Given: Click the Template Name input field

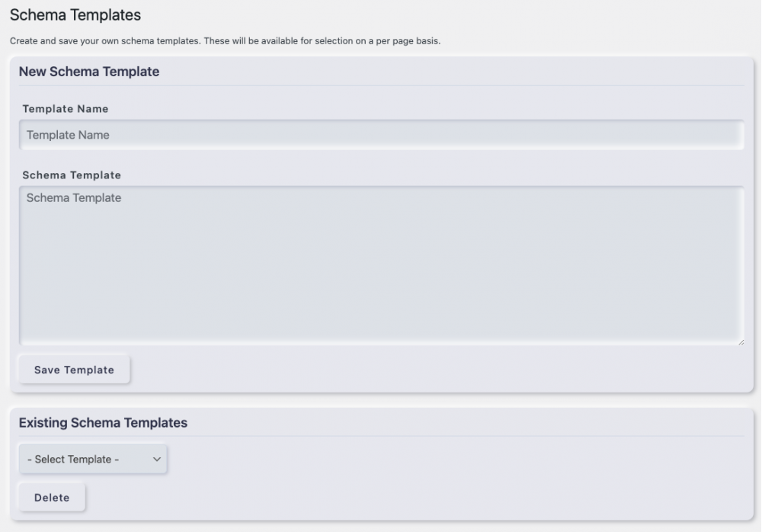Looking at the screenshot, I should click(x=381, y=135).
